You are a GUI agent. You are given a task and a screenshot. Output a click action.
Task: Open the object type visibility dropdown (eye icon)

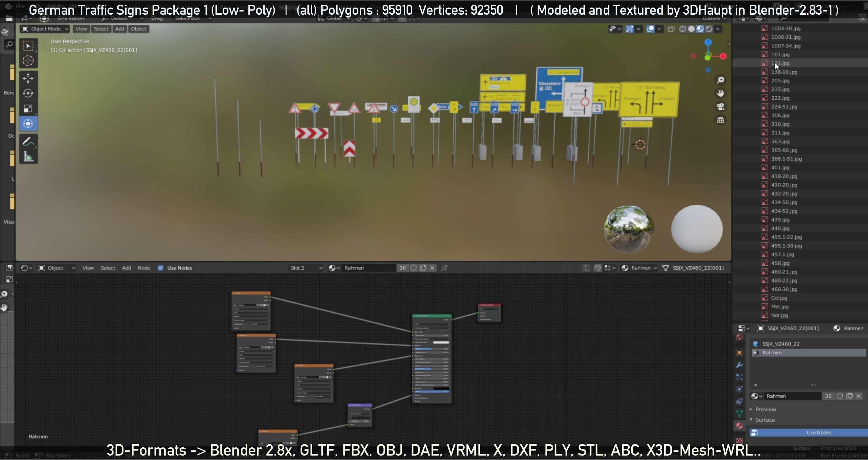tap(615, 29)
